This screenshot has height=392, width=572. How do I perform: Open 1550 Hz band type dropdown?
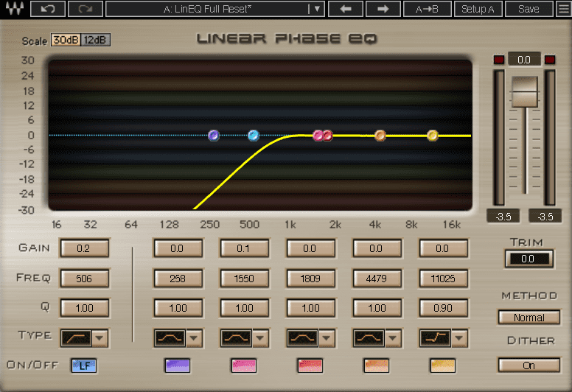tap(259, 338)
